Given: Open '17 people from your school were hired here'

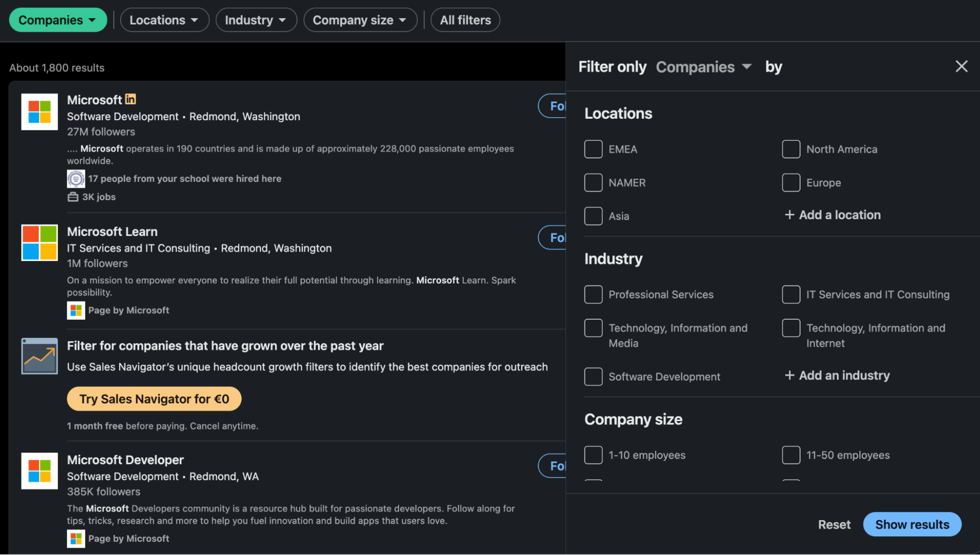Looking at the screenshot, I should [x=185, y=179].
